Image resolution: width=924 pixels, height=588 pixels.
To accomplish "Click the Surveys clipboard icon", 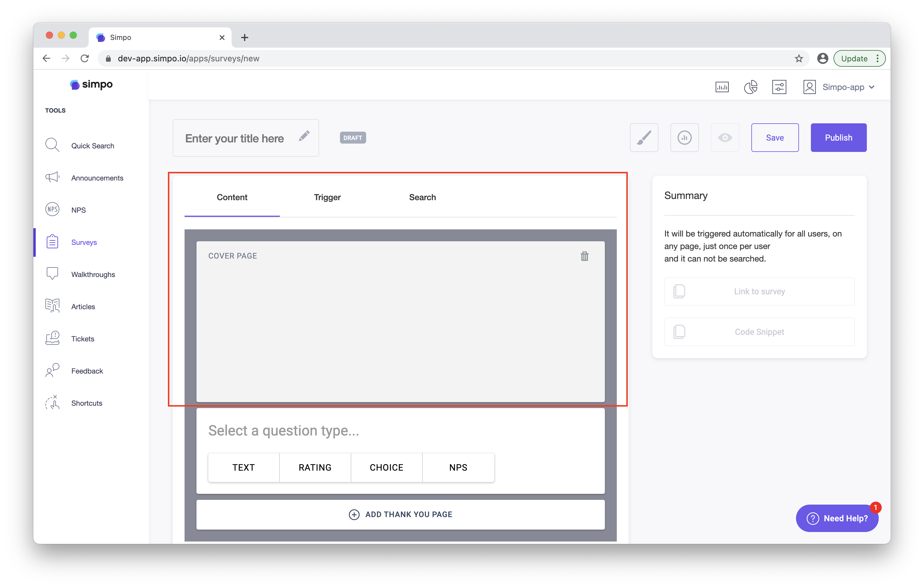I will [52, 242].
